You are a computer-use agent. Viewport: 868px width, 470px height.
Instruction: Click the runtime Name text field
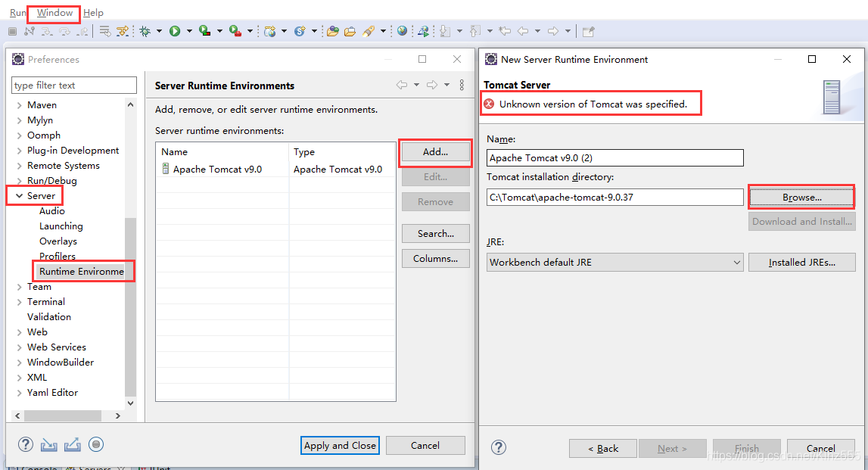[x=615, y=157]
